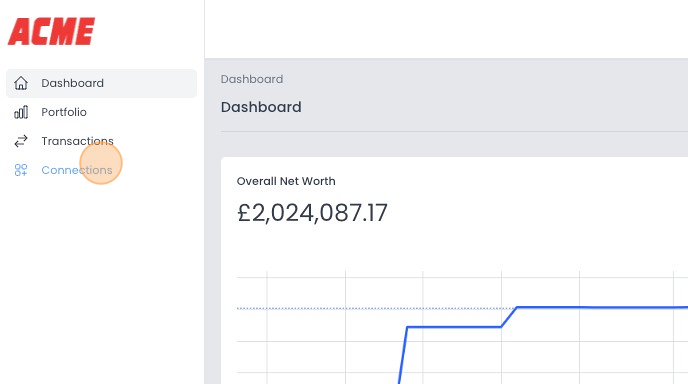Click the £2,024,087.17 net worth value
Screen dimensions: 688x384
[x=312, y=213]
